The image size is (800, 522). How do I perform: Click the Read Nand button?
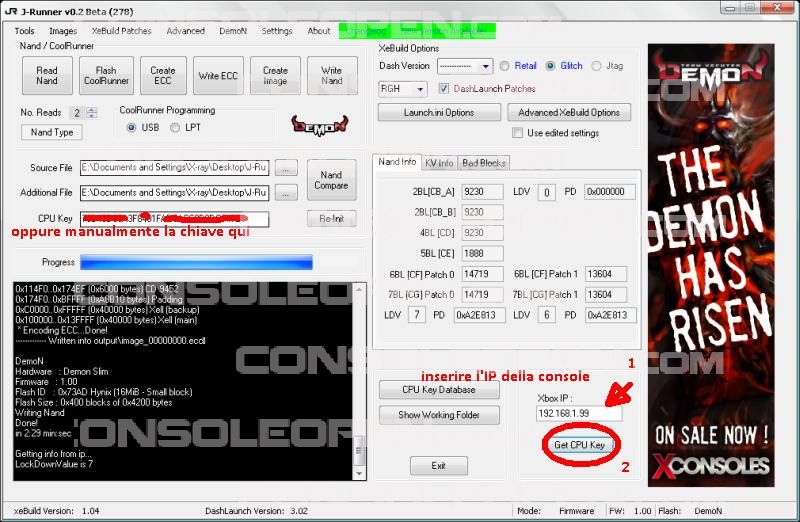click(x=47, y=76)
